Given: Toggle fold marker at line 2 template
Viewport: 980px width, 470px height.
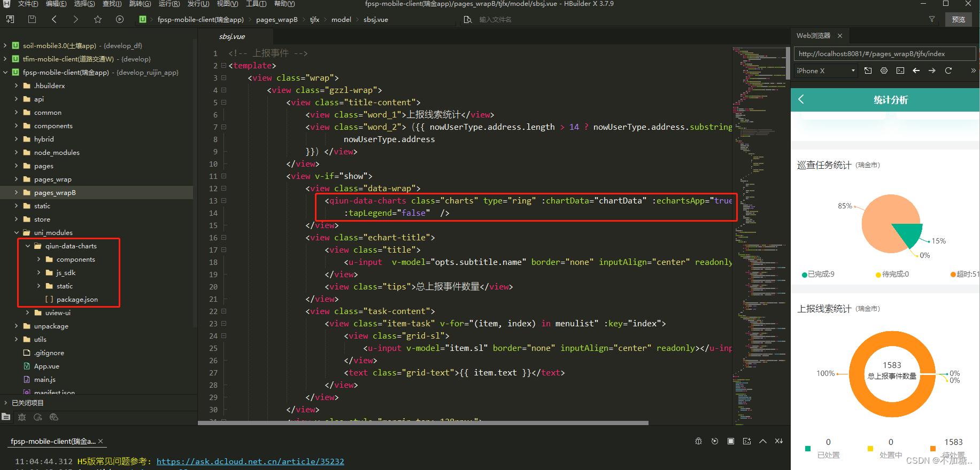Looking at the screenshot, I should tap(224, 66).
